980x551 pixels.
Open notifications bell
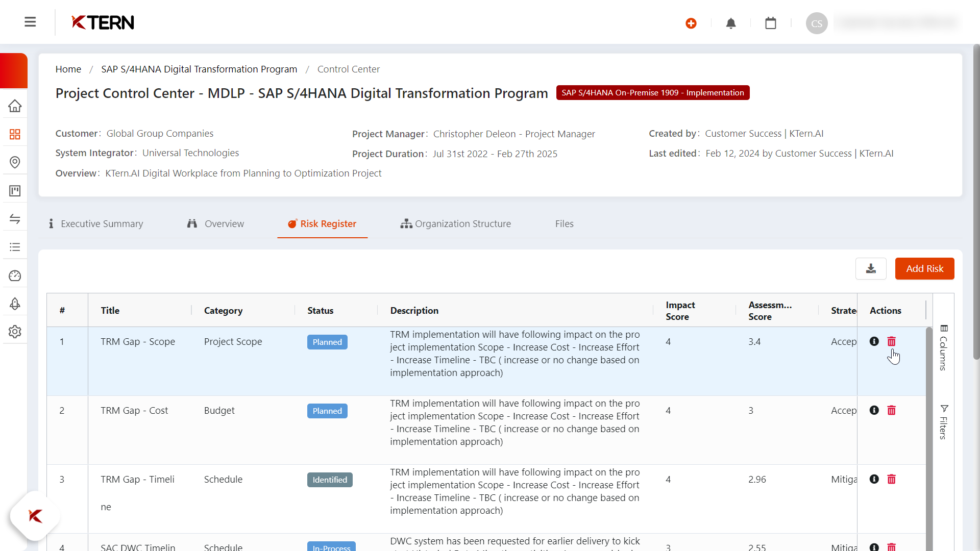click(x=731, y=23)
